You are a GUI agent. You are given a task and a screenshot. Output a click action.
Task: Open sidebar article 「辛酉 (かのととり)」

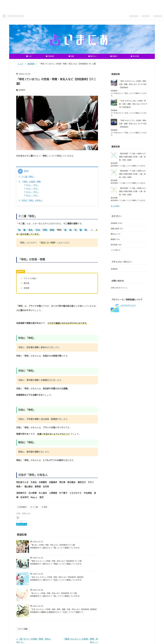tap(133, 123)
